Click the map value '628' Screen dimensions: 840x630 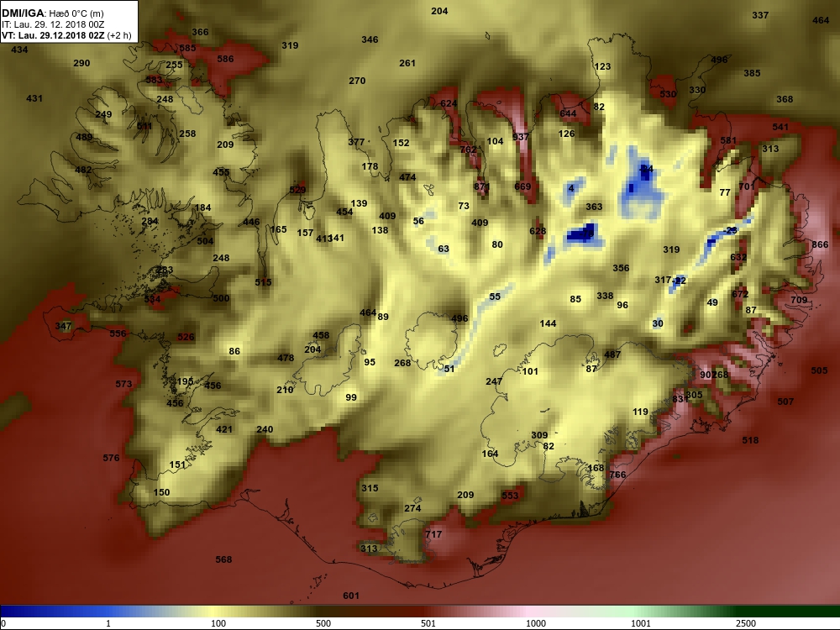pos(538,232)
